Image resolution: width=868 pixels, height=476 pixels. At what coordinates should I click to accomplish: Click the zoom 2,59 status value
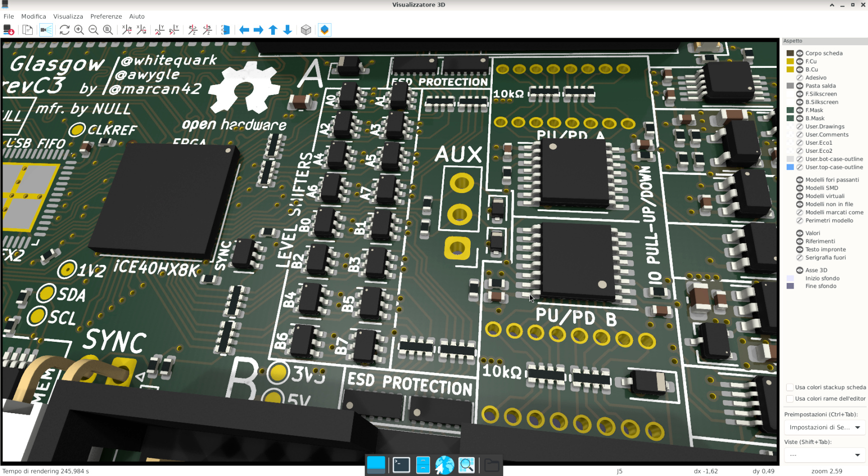point(827,471)
